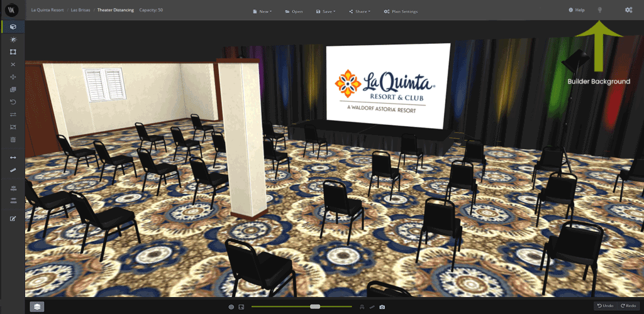Click the Help link

pos(577,10)
